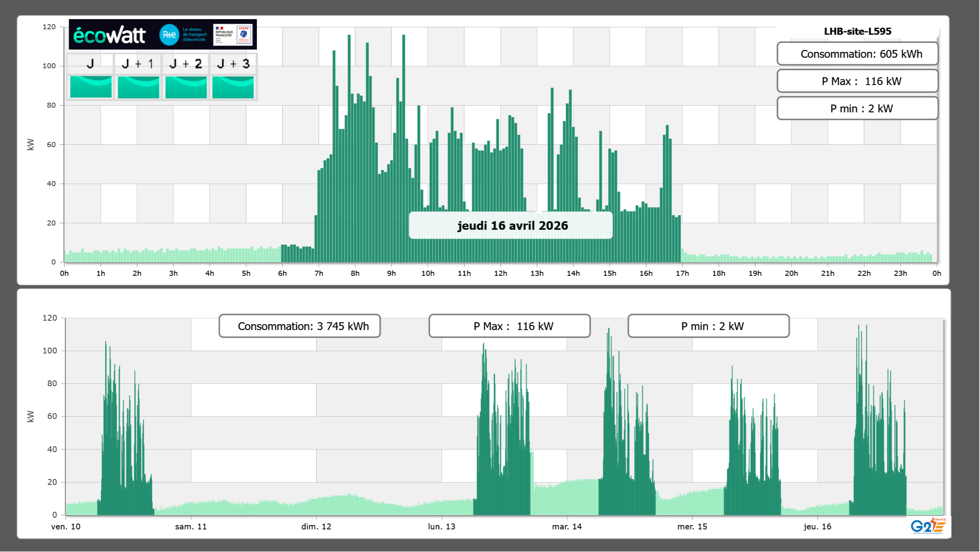Click the G2E France logo

pyautogui.click(x=928, y=526)
